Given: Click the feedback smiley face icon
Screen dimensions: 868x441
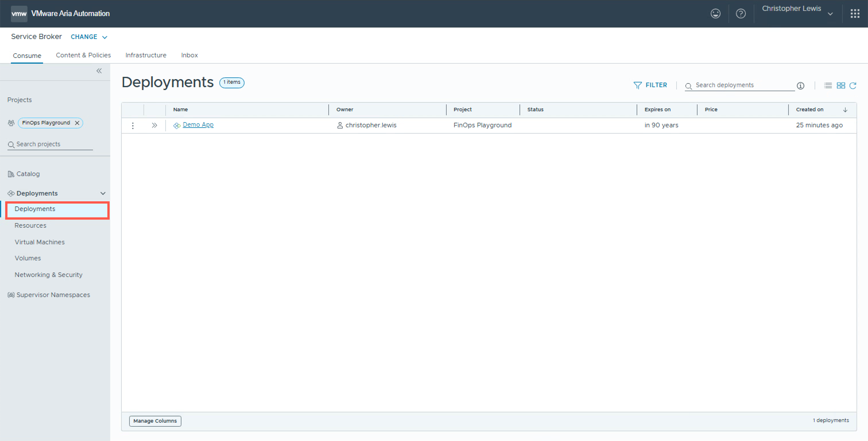Looking at the screenshot, I should click(715, 13).
